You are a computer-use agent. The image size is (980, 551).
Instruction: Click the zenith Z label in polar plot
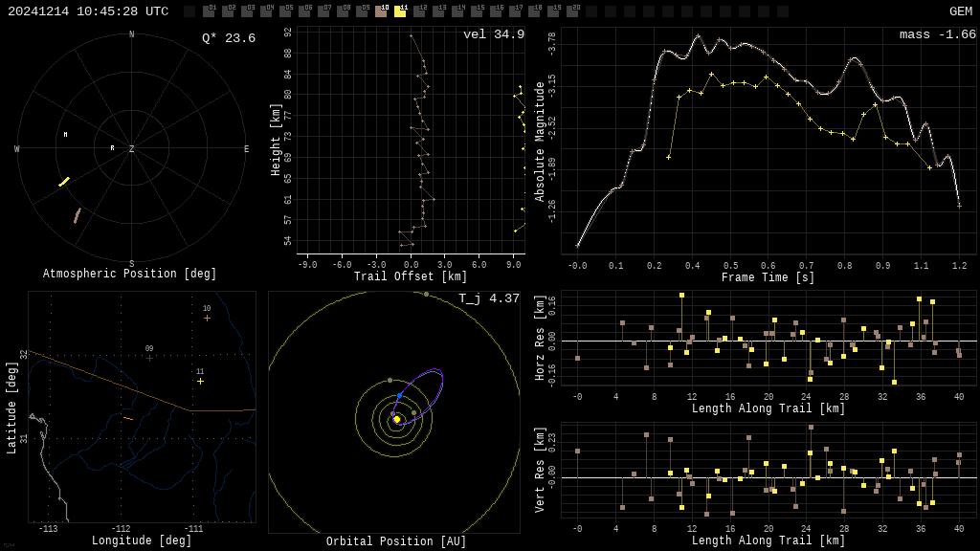coord(132,149)
